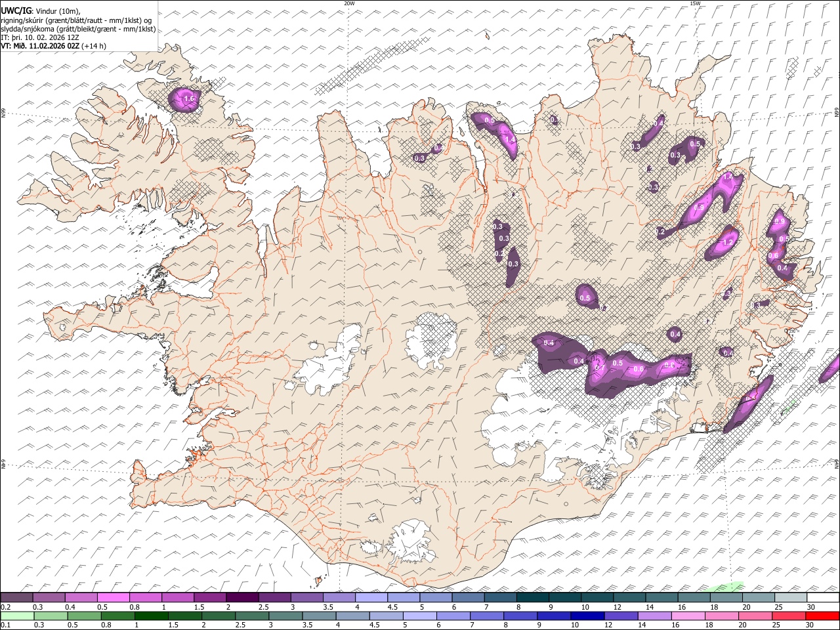Pick the rain scale swatch between 0.5 and 0.8
The image size is (840, 630).
(x=84, y=616)
